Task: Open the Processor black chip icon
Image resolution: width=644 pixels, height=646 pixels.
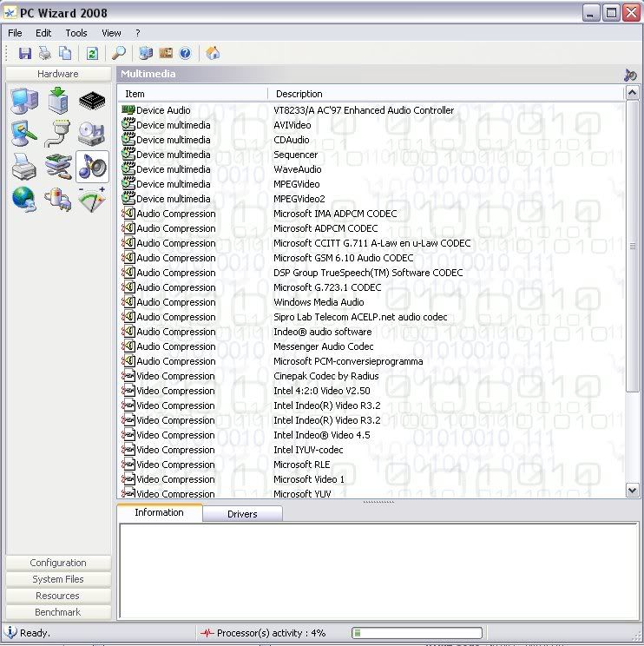Action: (92, 101)
